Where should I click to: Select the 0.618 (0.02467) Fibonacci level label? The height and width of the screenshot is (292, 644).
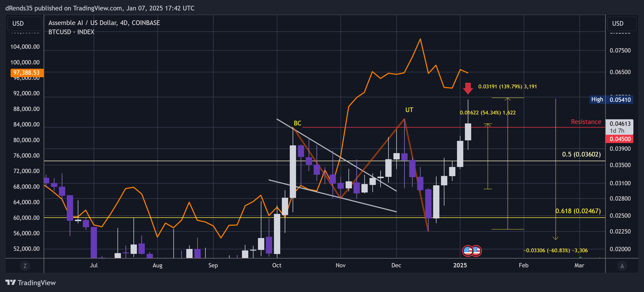click(x=578, y=211)
